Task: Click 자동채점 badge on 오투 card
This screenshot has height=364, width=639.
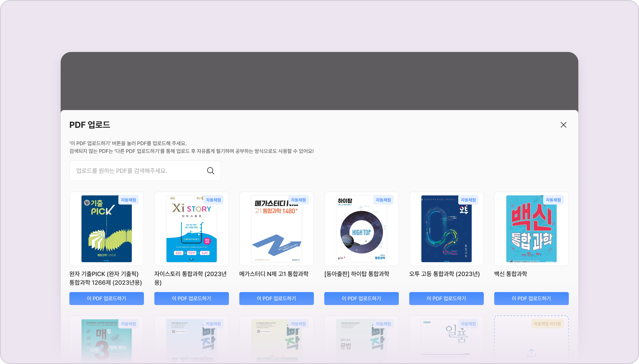Action: (x=468, y=200)
